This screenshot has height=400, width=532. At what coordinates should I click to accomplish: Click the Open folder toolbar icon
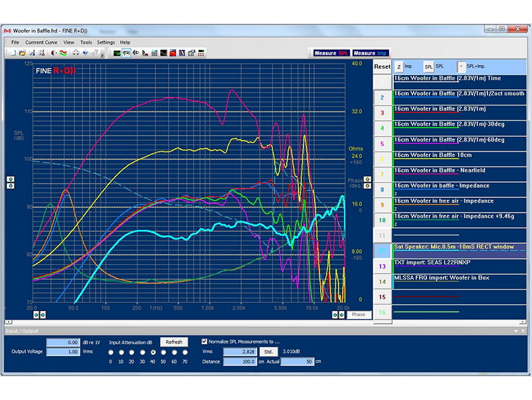(x=22, y=52)
